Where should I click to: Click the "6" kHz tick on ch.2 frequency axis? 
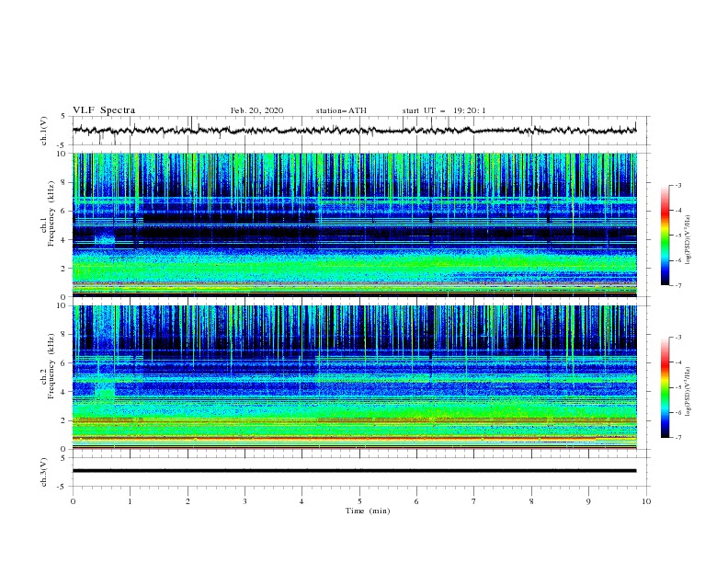pyautogui.click(x=64, y=362)
